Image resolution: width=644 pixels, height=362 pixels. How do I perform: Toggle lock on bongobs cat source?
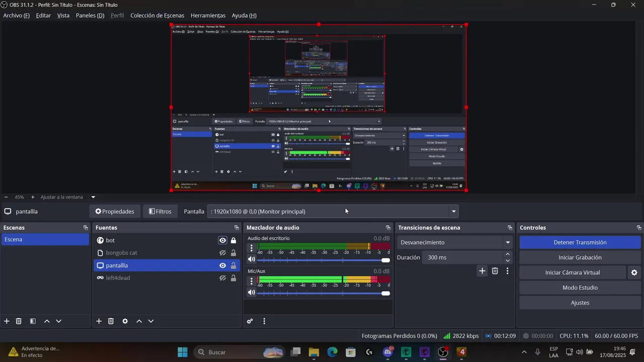233,253
